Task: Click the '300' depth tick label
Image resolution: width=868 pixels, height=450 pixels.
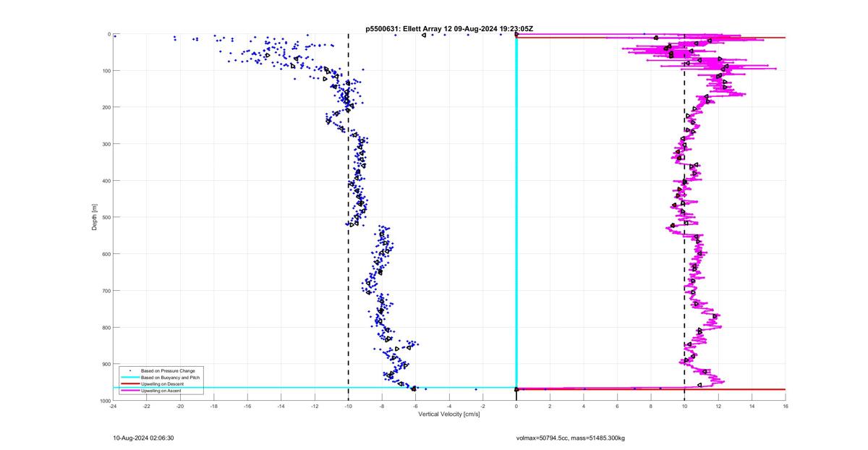Action: (106, 144)
